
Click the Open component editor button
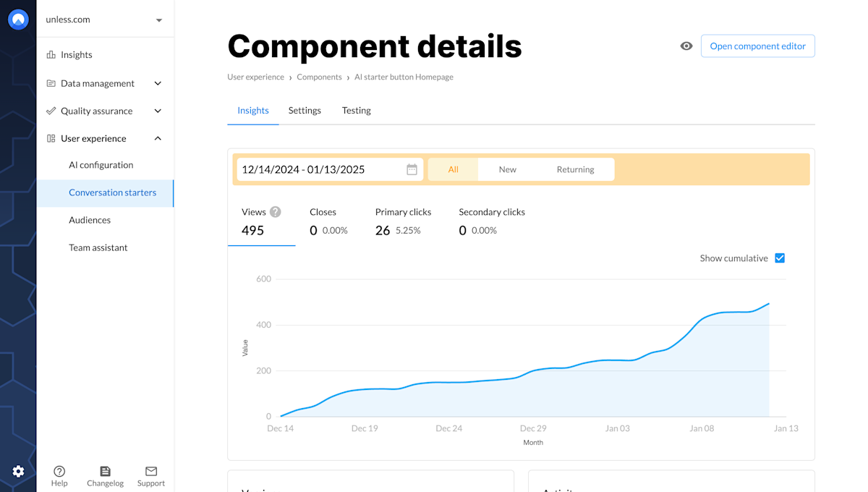click(757, 46)
